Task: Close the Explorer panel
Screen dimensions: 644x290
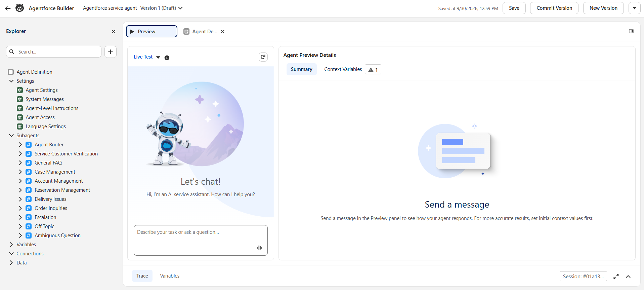Action: pyautogui.click(x=114, y=32)
